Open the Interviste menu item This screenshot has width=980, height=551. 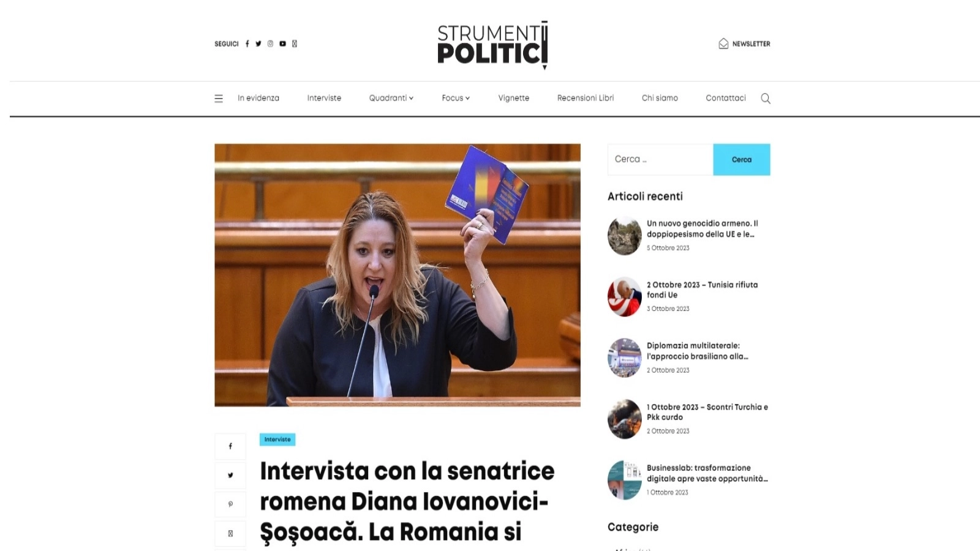click(324, 98)
